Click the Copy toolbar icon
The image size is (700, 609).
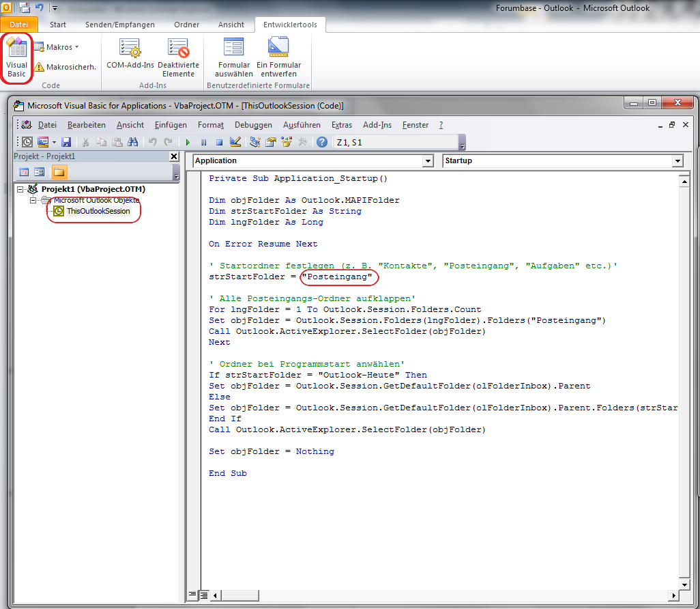pos(102,142)
